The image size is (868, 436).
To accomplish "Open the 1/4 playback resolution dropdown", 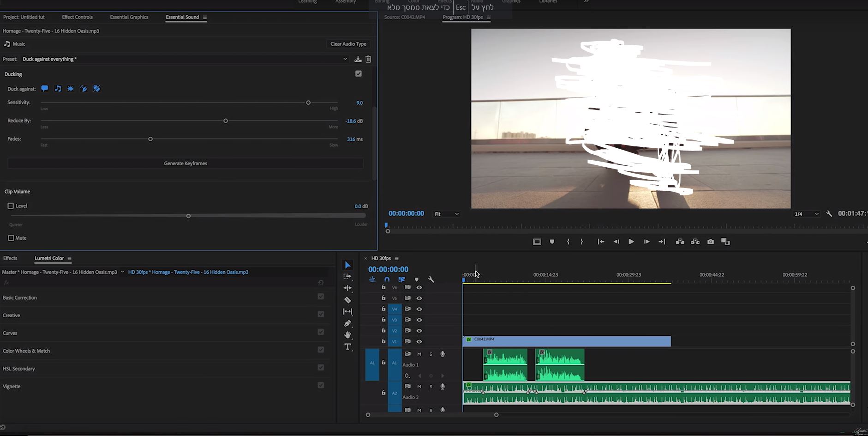I will point(806,214).
